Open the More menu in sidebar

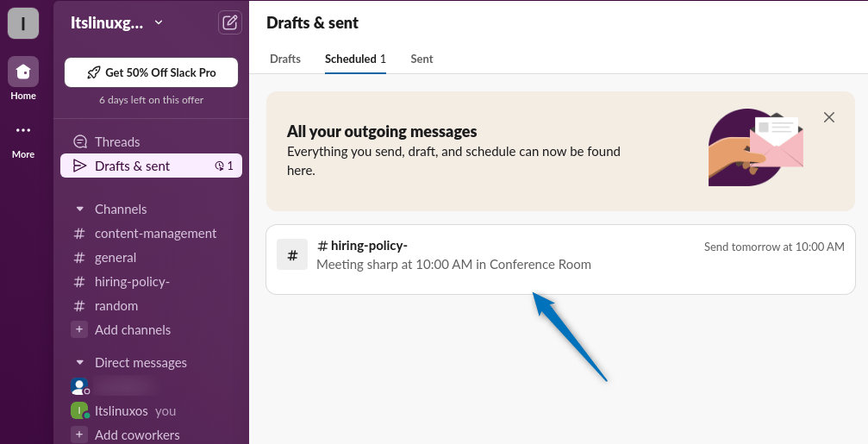[23, 131]
